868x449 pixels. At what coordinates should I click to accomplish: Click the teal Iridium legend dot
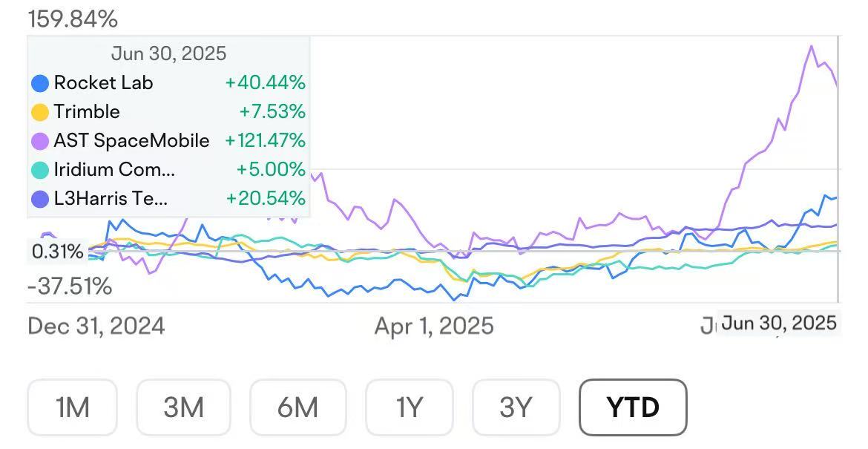point(40,170)
